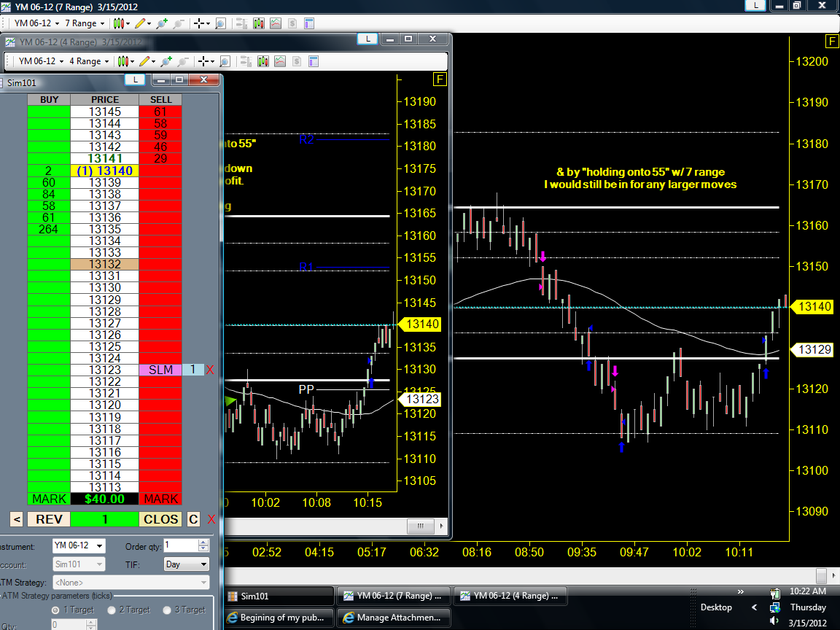Toggle L link button on 4 Range window
840x630 pixels.
tap(367, 39)
